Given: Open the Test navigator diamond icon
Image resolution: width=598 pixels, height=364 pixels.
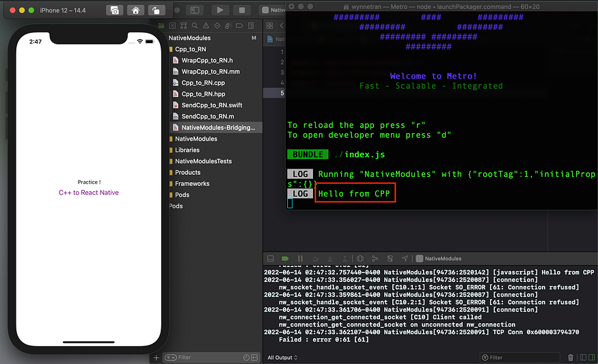Looking at the screenshot, I should pyautogui.click(x=217, y=25).
